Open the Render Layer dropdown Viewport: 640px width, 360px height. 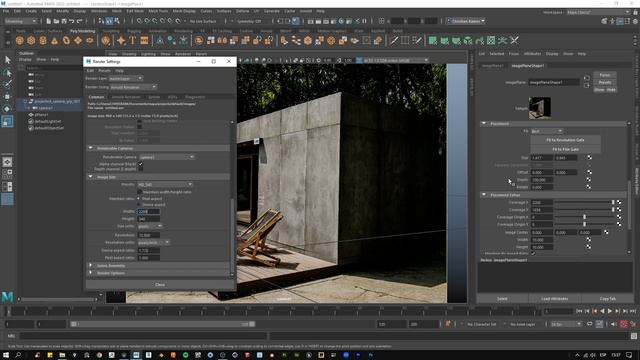(x=126, y=78)
